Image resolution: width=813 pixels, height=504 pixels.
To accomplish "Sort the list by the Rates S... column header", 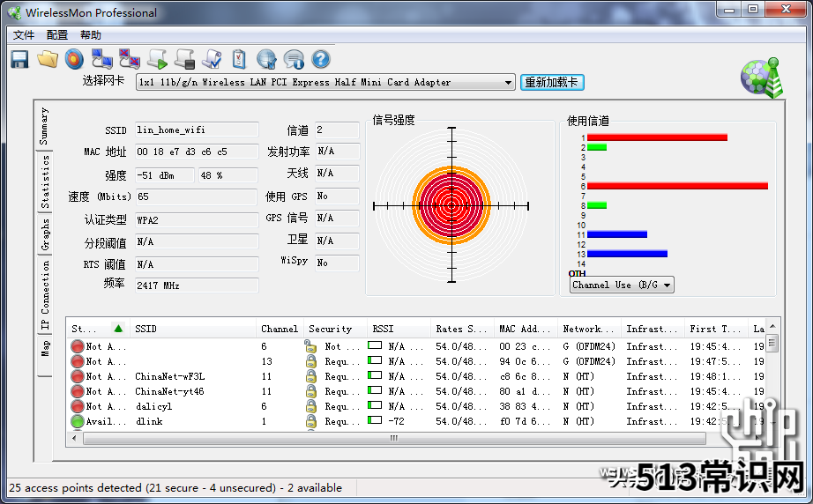I will pos(462,329).
